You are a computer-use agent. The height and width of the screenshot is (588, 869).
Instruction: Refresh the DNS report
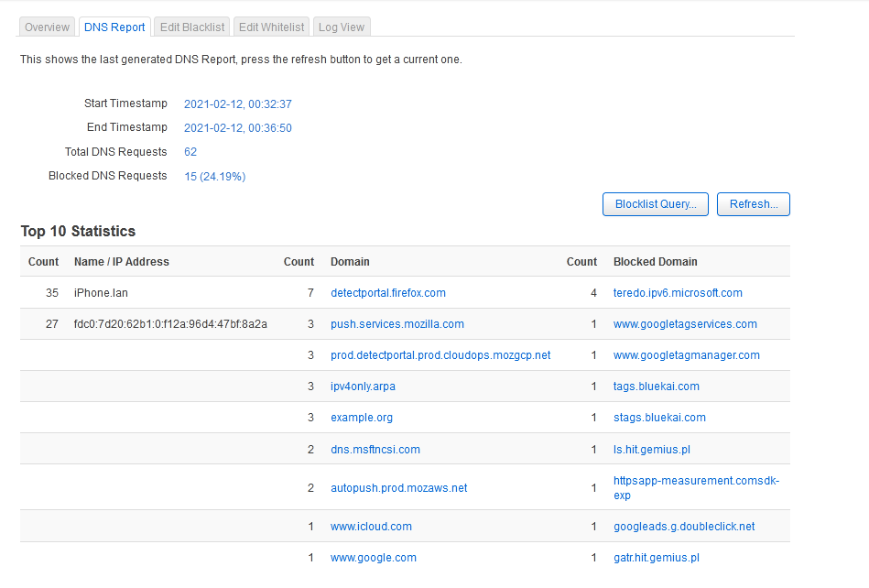point(754,204)
